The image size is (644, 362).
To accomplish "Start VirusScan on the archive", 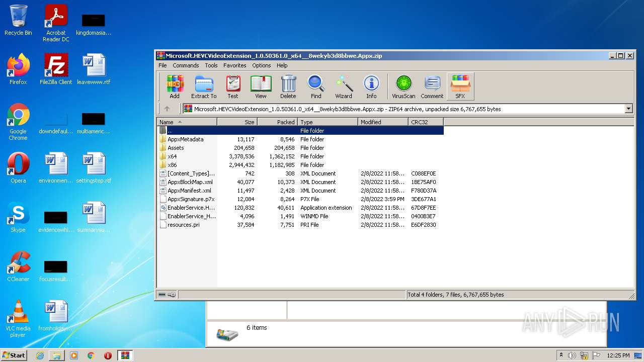I will point(404,86).
